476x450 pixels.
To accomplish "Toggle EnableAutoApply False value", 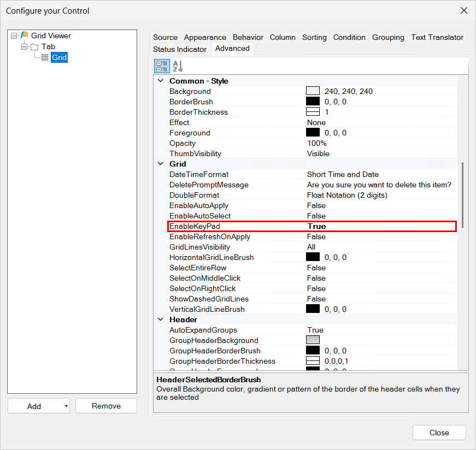I will pos(381,205).
